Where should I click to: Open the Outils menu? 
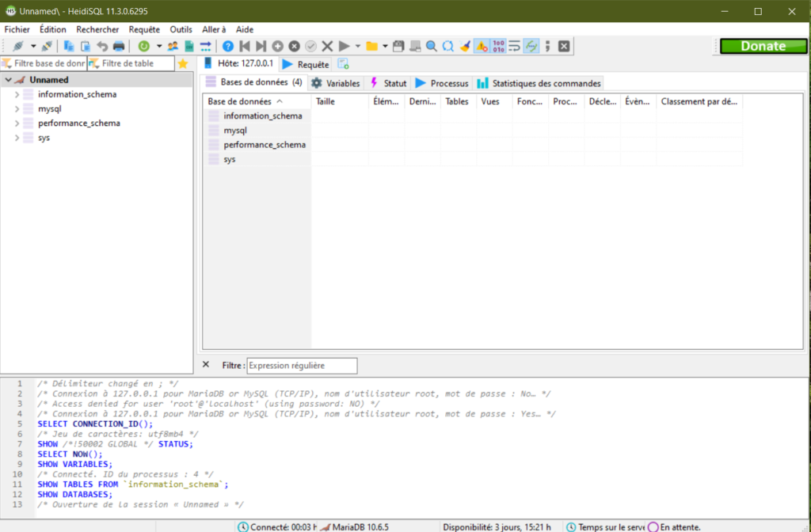pos(181,29)
